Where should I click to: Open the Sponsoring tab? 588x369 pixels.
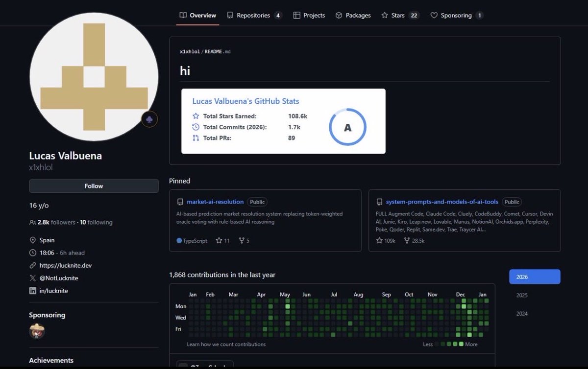click(x=457, y=15)
